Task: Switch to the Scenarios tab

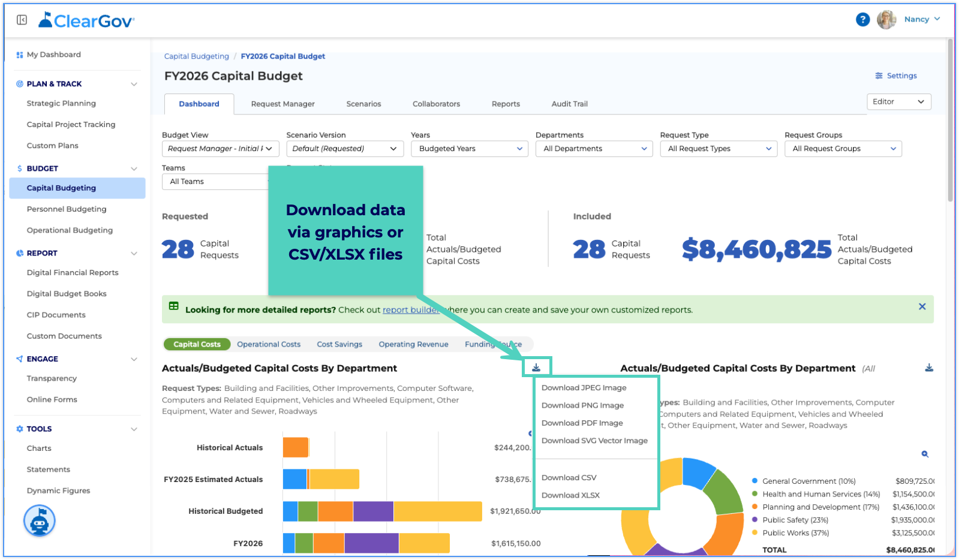Action: tap(363, 104)
